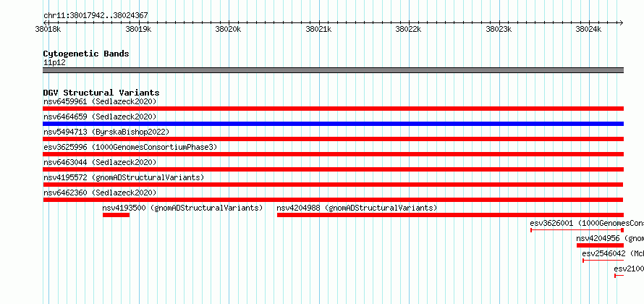Click the nsv4195572 (gnomADStructuralVariants) label
Image resolution: width=644 pixels, height=304 pixels.
124,177
